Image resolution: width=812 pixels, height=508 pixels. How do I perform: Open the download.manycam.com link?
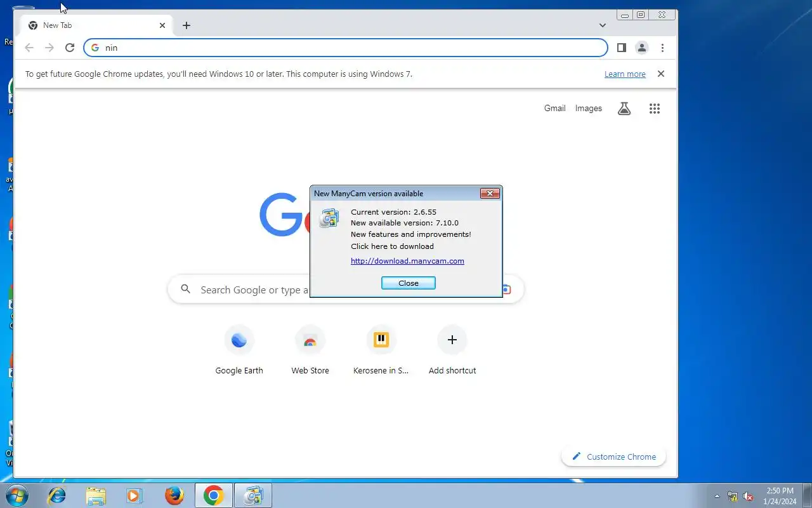(x=407, y=261)
